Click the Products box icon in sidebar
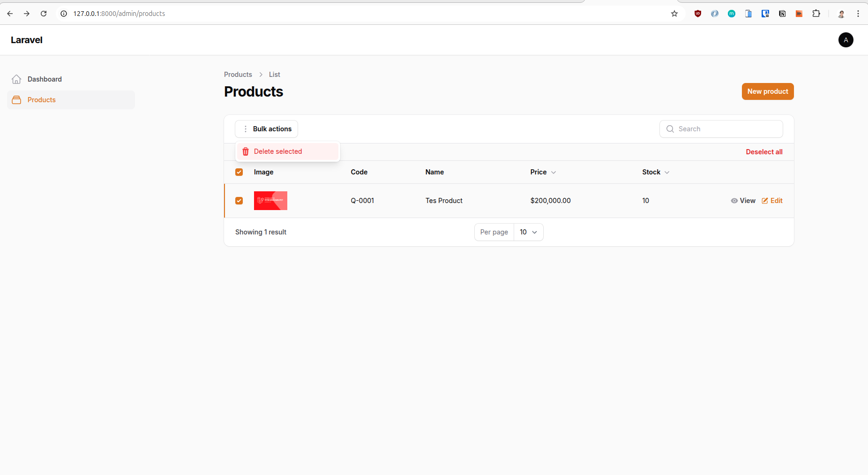This screenshot has height=475, width=868. [x=16, y=99]
